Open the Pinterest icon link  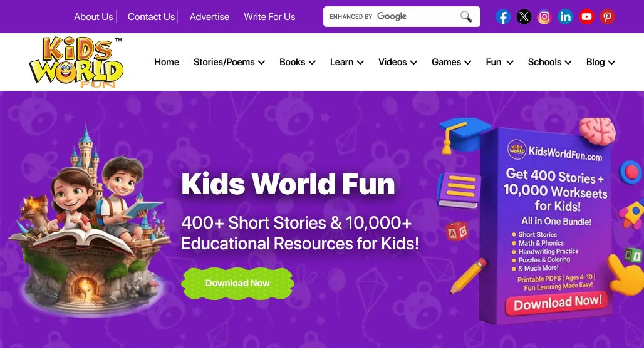(x=607, y=17)
